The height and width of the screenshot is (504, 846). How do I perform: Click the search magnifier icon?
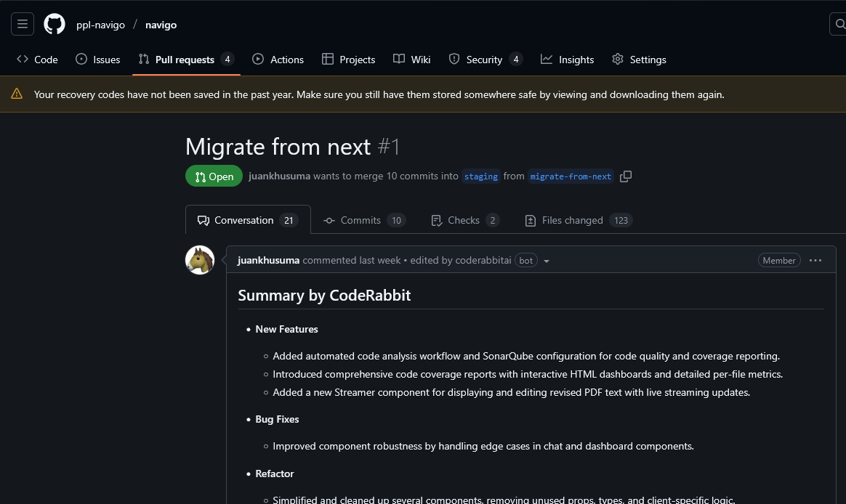coord(839,24)
